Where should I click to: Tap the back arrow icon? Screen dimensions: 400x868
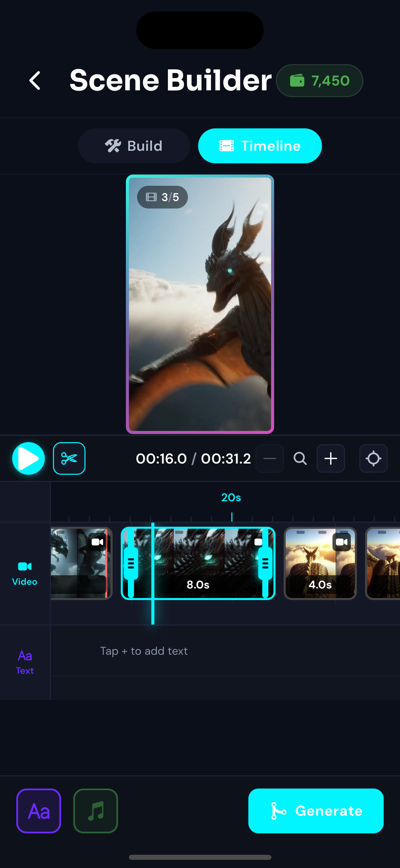[x=35, y=80]
